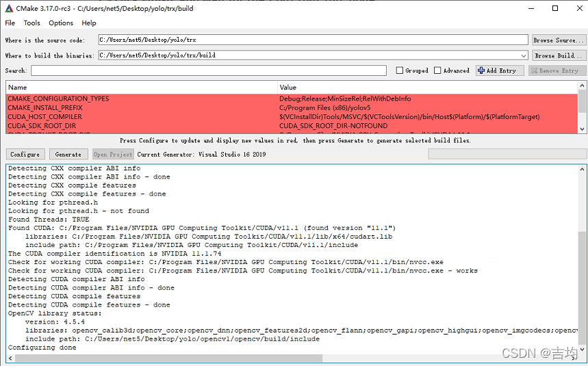Click the progress bar beside generator label
This screenshot has width=588, height=366.
pos(507,154)
